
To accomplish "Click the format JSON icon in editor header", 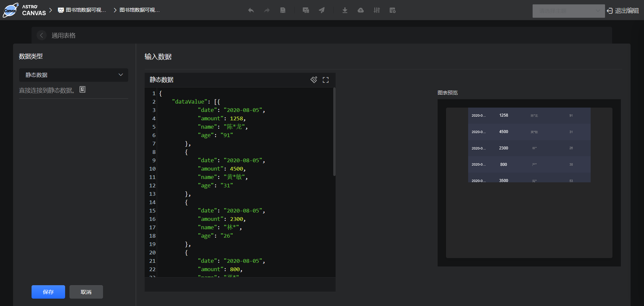I will [314, 80].
